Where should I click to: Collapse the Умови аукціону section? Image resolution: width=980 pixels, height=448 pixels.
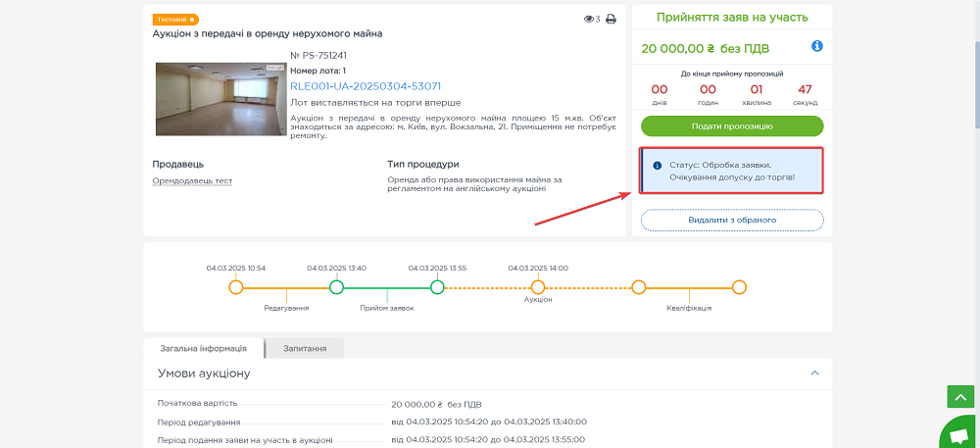[813, 373]
